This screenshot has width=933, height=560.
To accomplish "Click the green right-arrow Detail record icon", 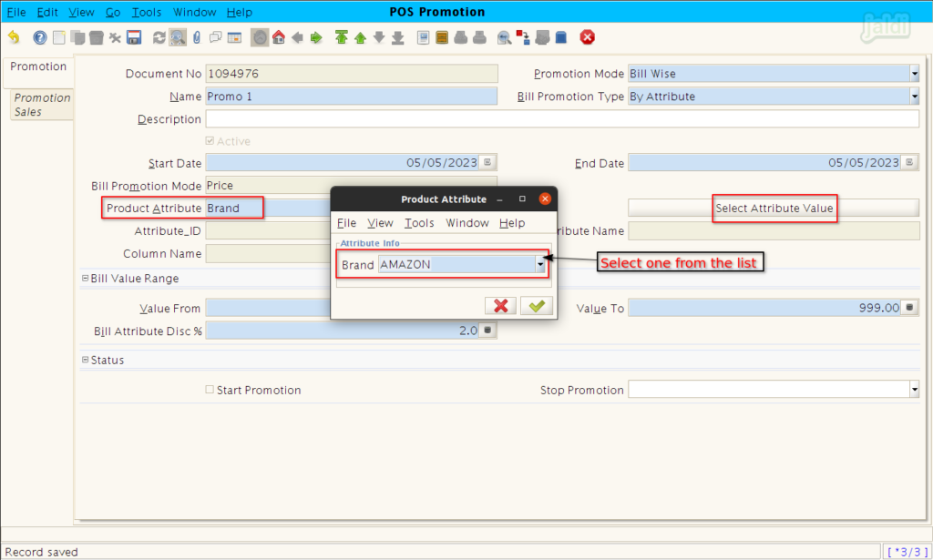I will 316,37.
